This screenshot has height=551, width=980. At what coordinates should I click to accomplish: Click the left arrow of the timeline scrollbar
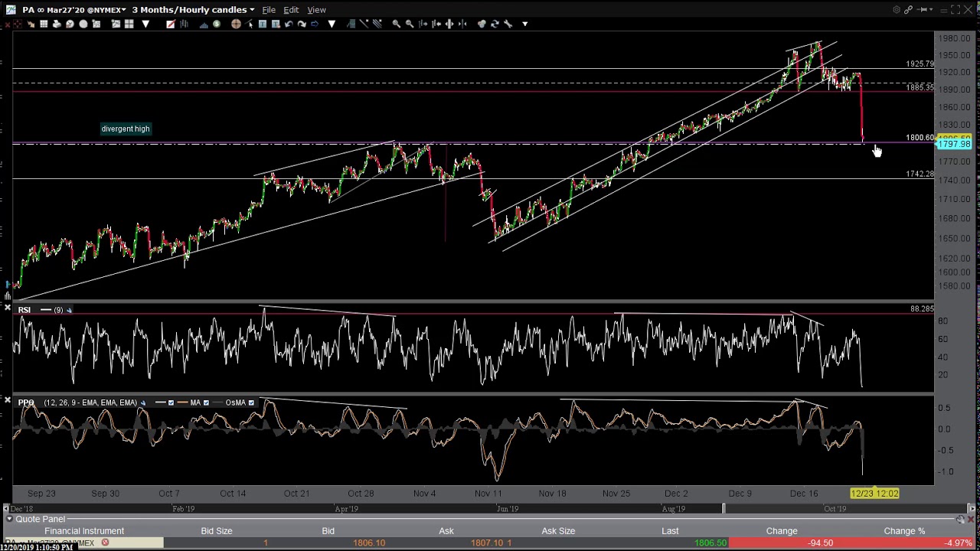(7, 508)
